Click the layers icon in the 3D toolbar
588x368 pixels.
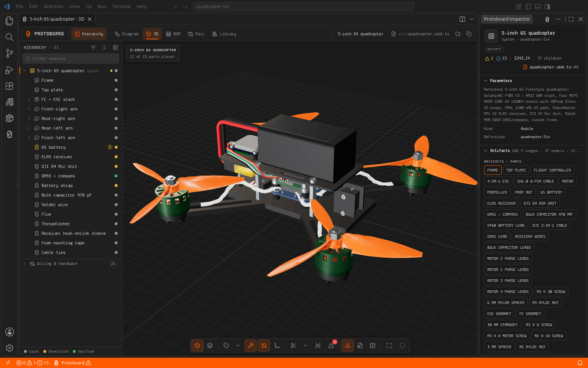210,346
